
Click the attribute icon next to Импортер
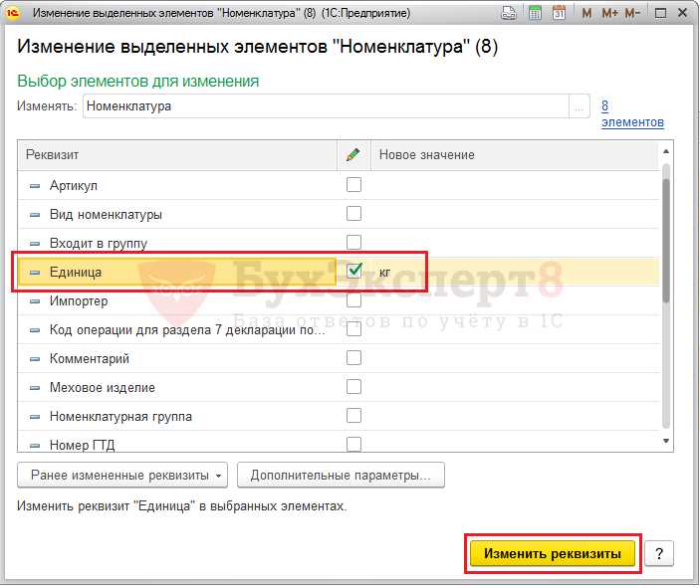click(x=35, y=301)
